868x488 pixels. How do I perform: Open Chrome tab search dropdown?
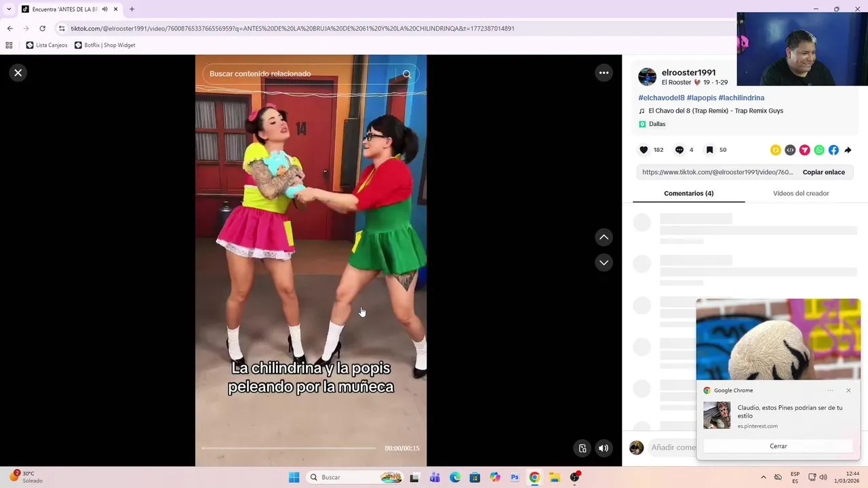point(9,9)
